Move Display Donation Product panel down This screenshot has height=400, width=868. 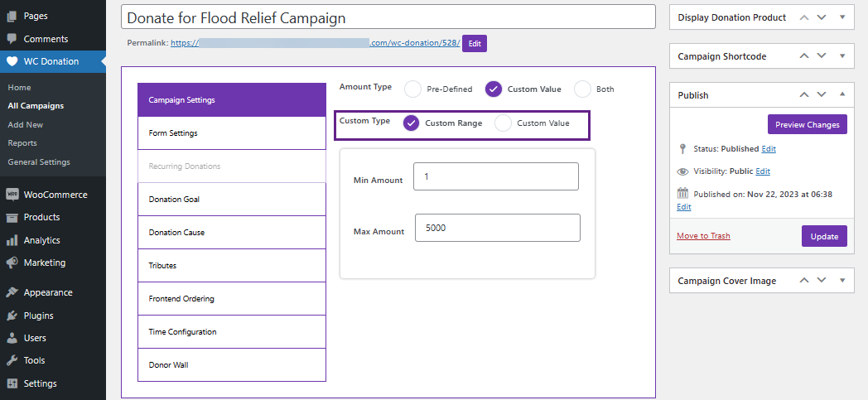pyautogui.click(x=822, y=17)
